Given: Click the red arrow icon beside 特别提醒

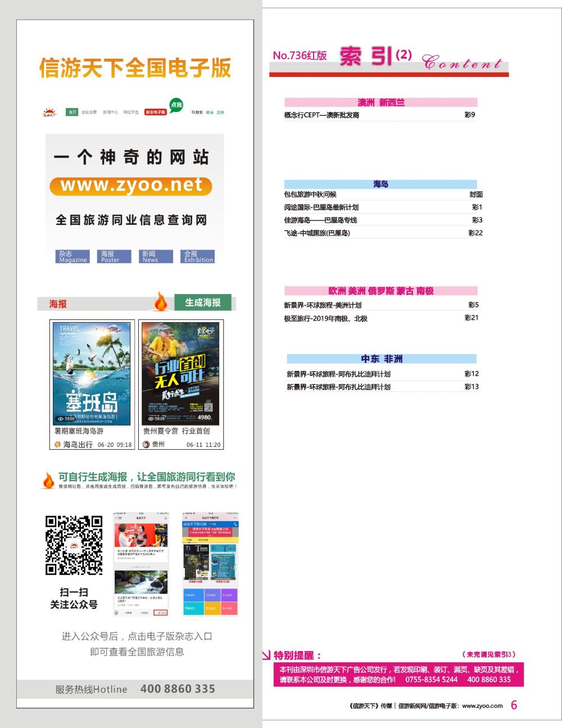Looking at the screenshot, I should (267, 655).
